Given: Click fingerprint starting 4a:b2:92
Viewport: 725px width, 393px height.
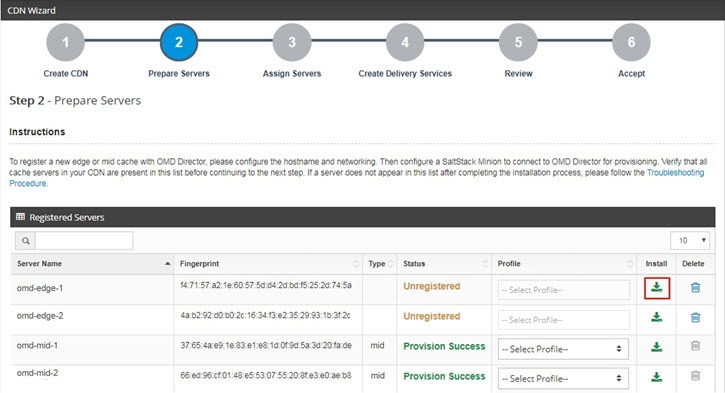Looking at the screenshot, I should 265,315.
